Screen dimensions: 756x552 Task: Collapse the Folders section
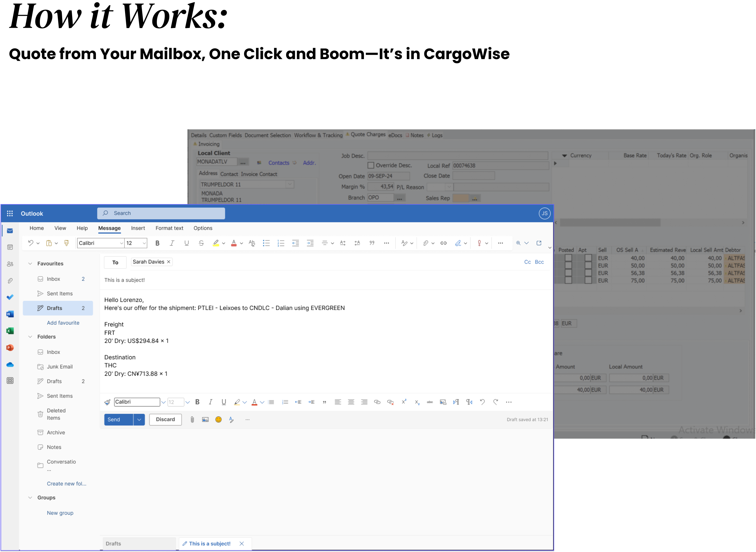(x=30, y=337)
